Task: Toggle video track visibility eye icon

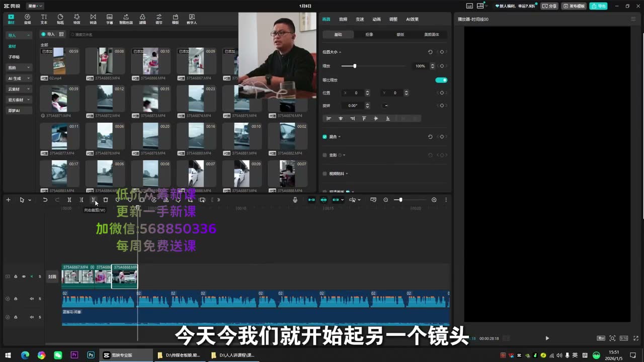Action: pos(24,277)
